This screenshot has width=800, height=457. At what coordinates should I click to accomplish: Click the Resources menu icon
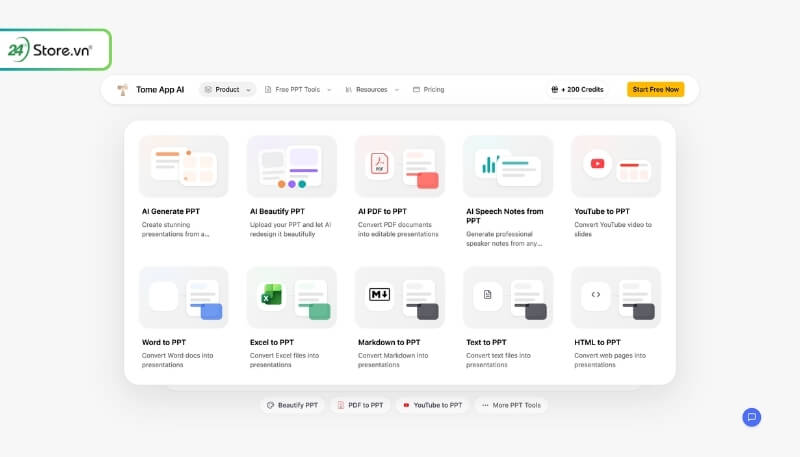click(x=348, y=90)
